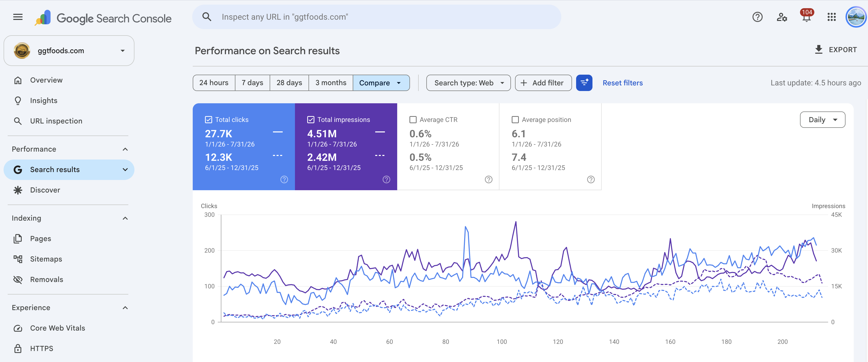Click the search magnifier icon in URL bar
This screenshot has width=868, height=362.
[207, 17]
